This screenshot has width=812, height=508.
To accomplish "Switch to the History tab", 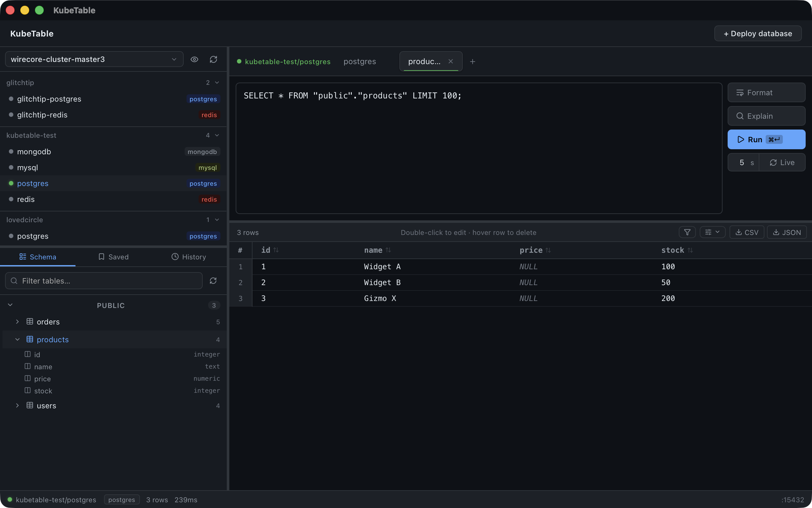I will [189, 257].
